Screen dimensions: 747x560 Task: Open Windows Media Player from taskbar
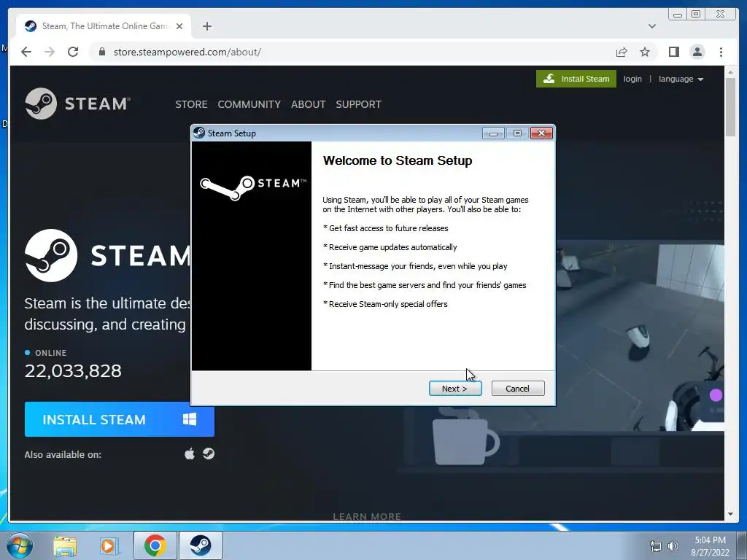click(108, 545)
